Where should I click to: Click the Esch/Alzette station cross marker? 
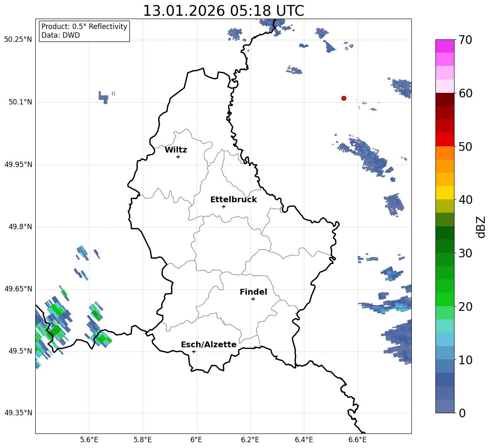[194, 351]
